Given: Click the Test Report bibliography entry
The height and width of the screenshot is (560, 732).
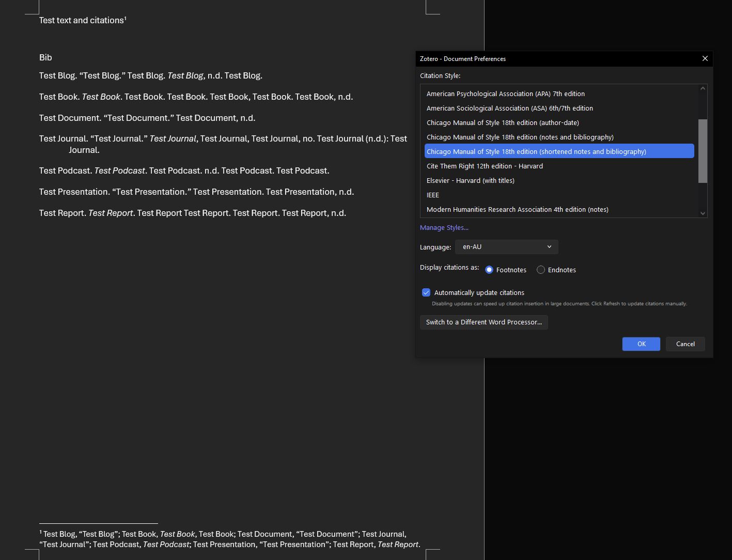Looking at the screenshot, I should pyautogui.click(x=193, y=213).
